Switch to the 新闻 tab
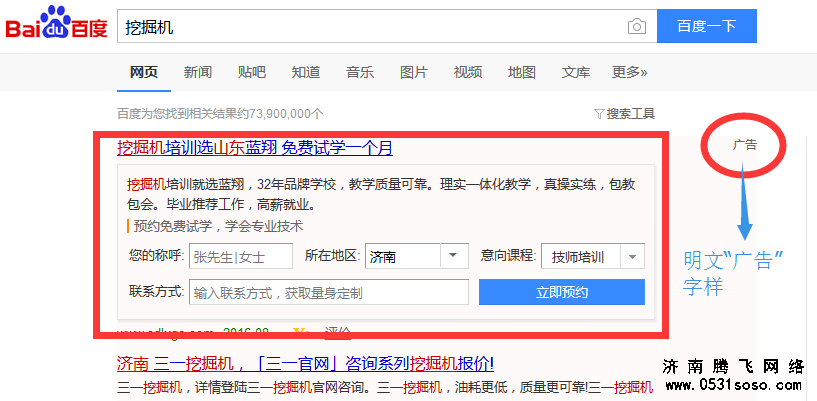This screenshot has height=401, width=817. (197, 72)
